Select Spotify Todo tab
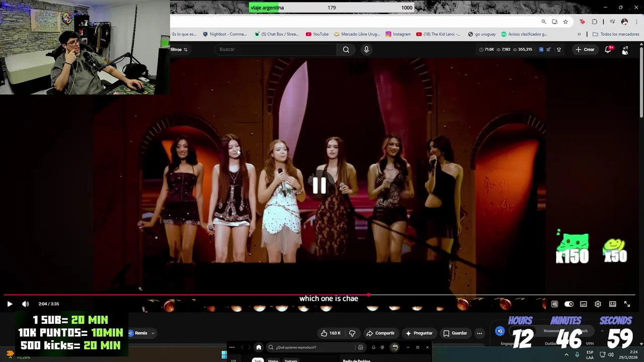 pyautogui.click(x=258, y=360)
